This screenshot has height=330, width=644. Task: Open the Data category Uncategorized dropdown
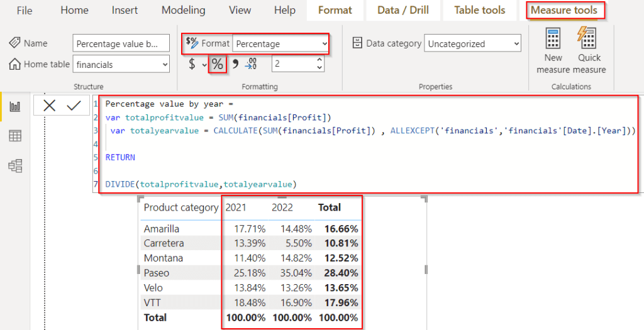473,43
